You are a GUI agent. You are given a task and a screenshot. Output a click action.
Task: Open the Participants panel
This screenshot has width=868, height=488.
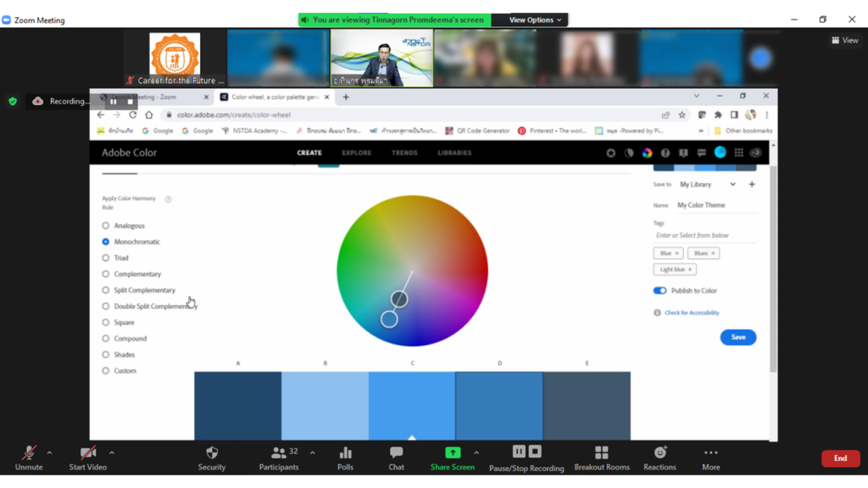(278, 458)
